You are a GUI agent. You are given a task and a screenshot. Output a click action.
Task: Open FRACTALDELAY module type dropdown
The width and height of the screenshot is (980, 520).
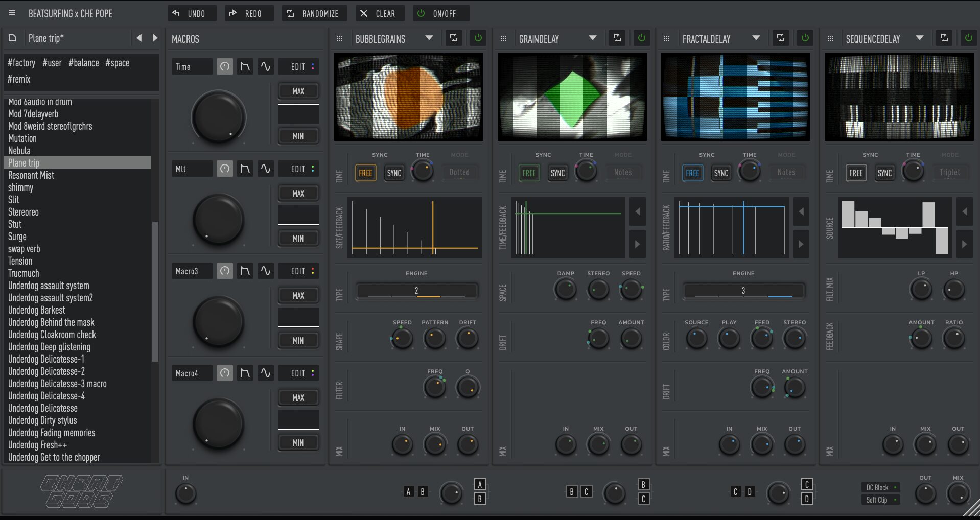(756, 38)
